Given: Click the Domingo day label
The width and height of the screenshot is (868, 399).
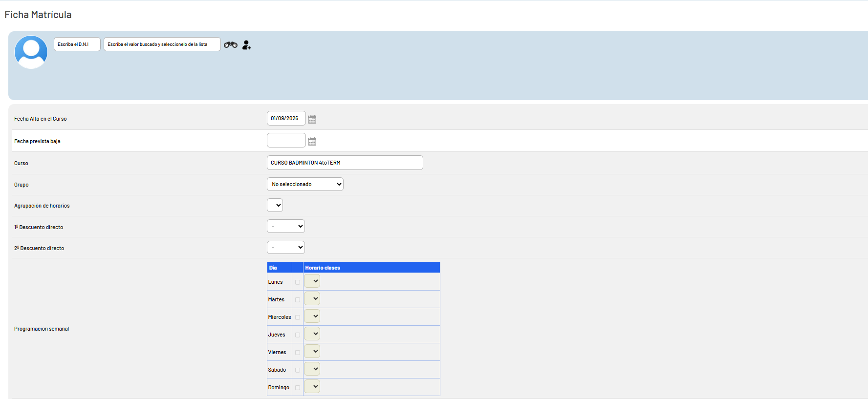Looking at the screenshot, I should pyautogui.click(x=279, y=387).
